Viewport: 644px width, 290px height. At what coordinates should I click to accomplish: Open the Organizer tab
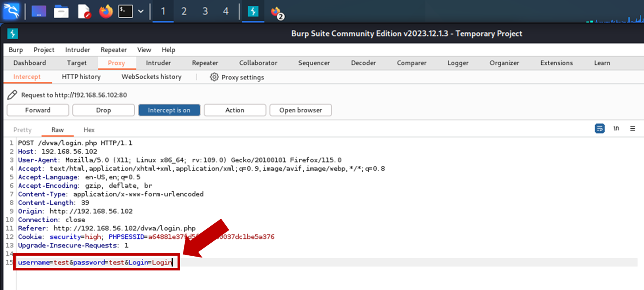[x=504, y=63]
